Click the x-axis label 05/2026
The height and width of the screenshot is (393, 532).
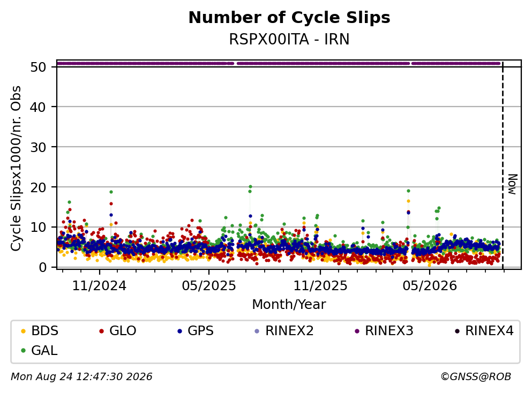430,286
